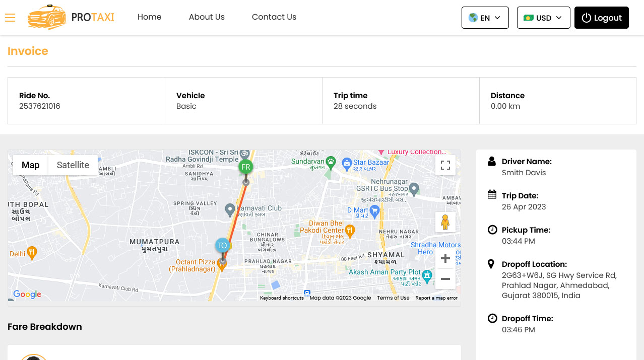The image size is (644, 360).
Task: Click the Karnavati Club map pin
Action: pyautogui.click(x=230, y=209)
